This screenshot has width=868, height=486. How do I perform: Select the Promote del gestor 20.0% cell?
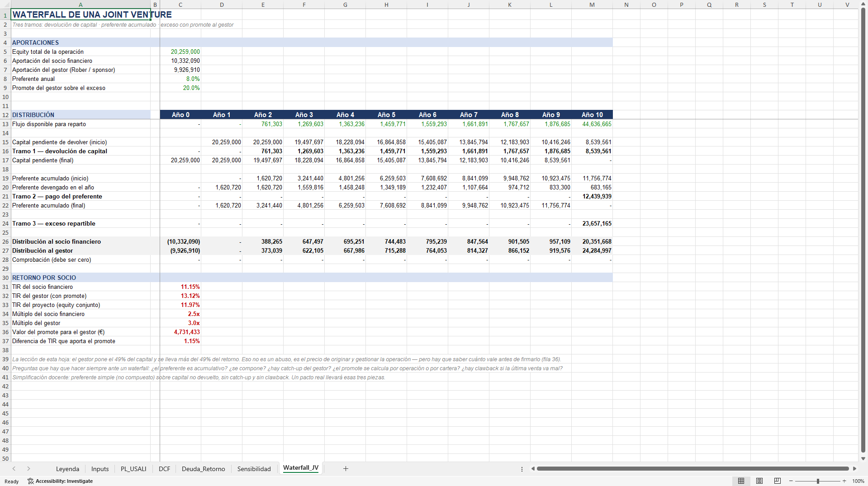pyautogui.click(x=180, y=88)
